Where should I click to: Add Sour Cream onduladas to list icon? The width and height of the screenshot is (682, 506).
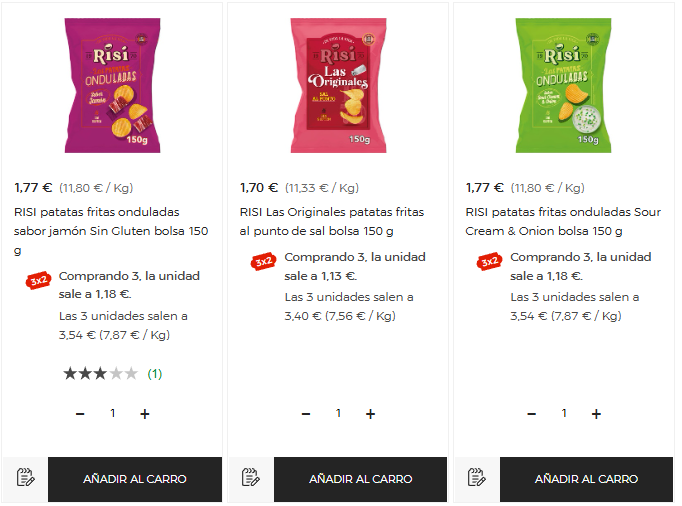[477, 479]
